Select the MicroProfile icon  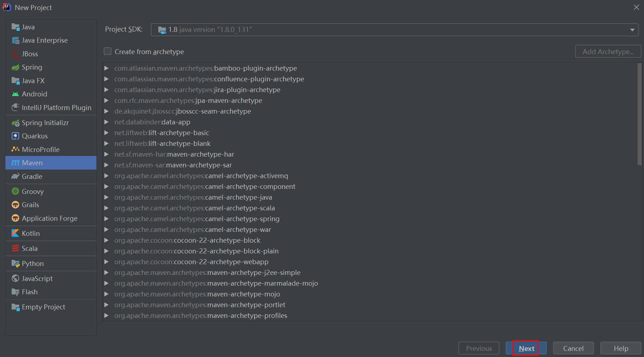click(x=15, y=149)
